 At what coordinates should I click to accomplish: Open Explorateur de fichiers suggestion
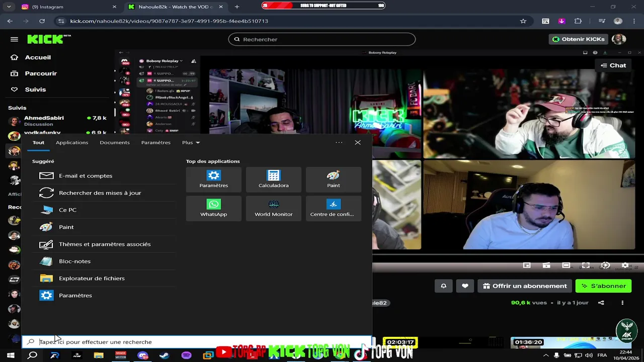pos(105,278)
